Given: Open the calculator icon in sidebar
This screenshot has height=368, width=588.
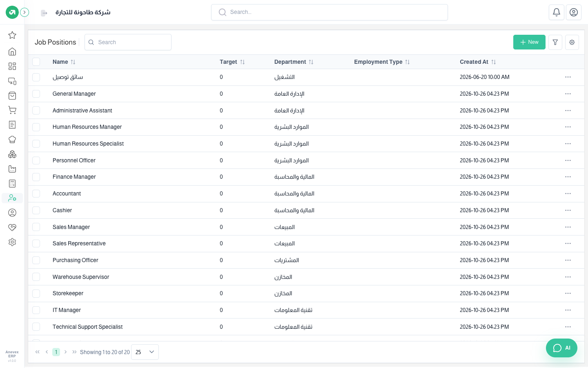Looking at the screenshot, I should coord(12,184).
